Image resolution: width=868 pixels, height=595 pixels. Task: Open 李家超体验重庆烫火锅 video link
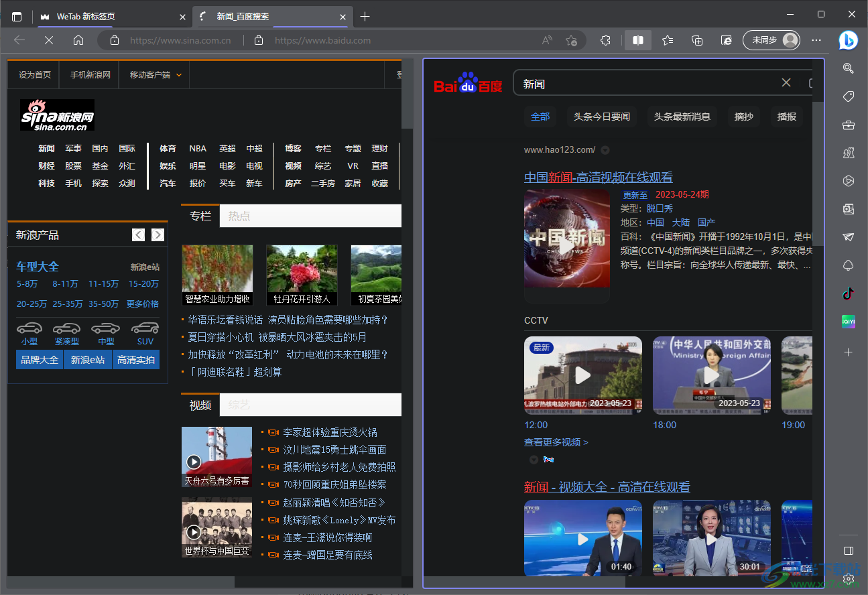(x=330, y=432)
